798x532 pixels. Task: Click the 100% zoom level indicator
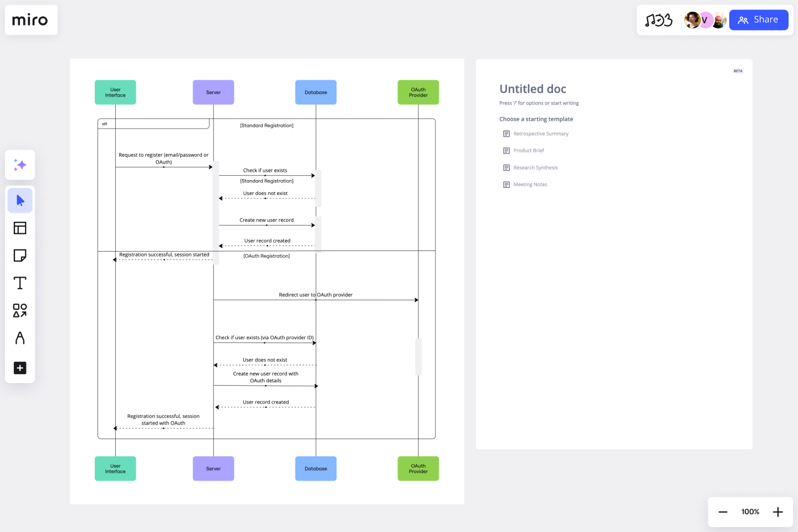(x=750, y=511)
